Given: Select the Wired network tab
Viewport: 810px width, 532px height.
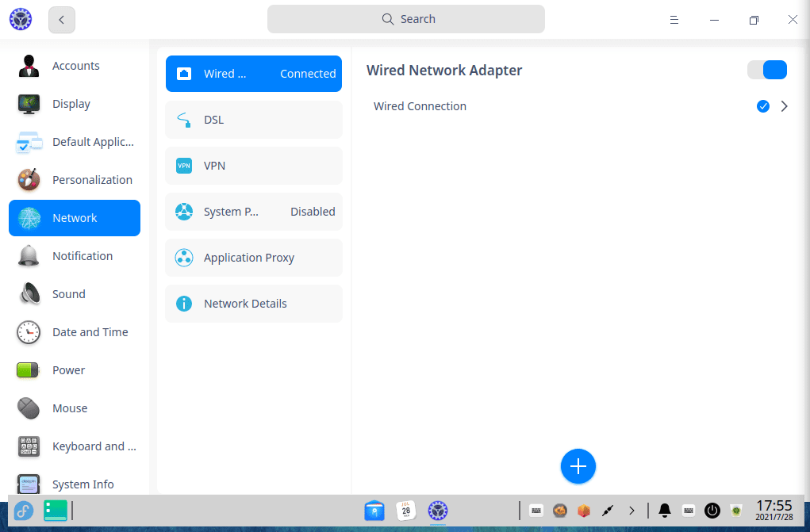Looking at the screenshot, I should tap(254, 74).
